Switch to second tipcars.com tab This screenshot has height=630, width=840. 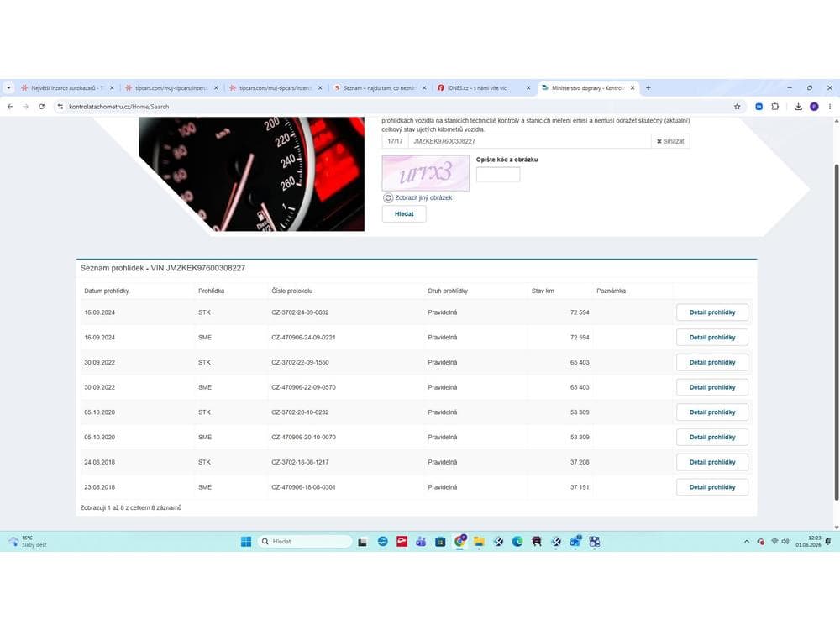[171, 88]
